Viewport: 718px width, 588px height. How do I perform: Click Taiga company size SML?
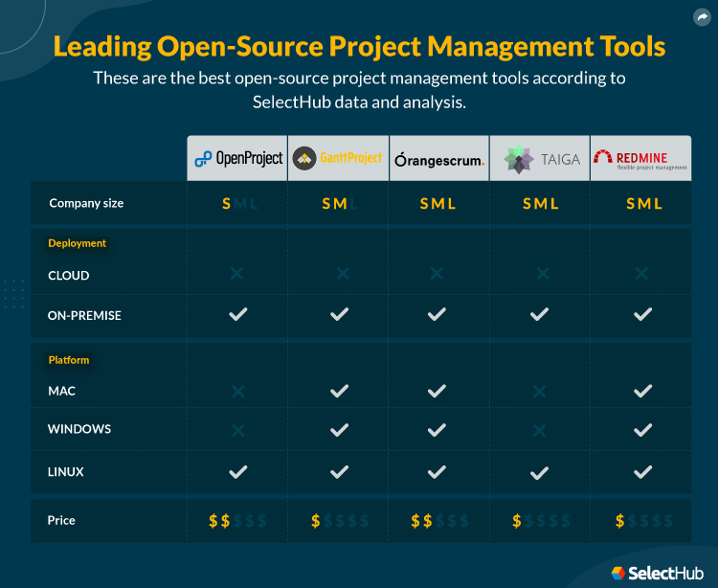[541, 204]
